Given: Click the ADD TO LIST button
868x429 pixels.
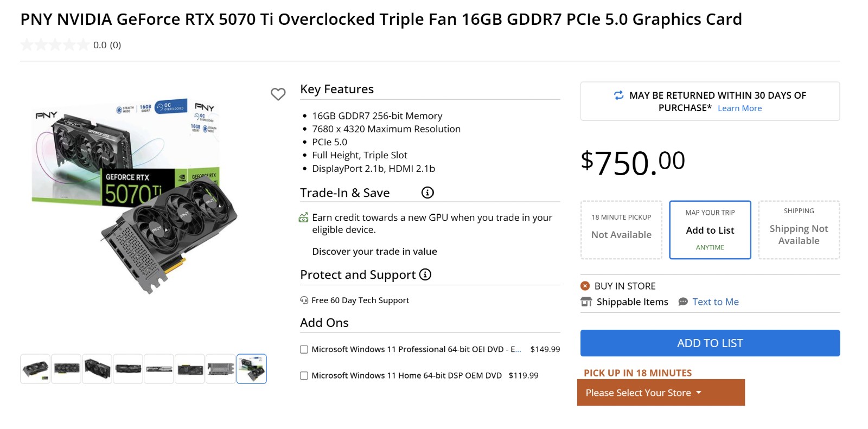Looking at the screenshot, I should click(x=710, y=343).
